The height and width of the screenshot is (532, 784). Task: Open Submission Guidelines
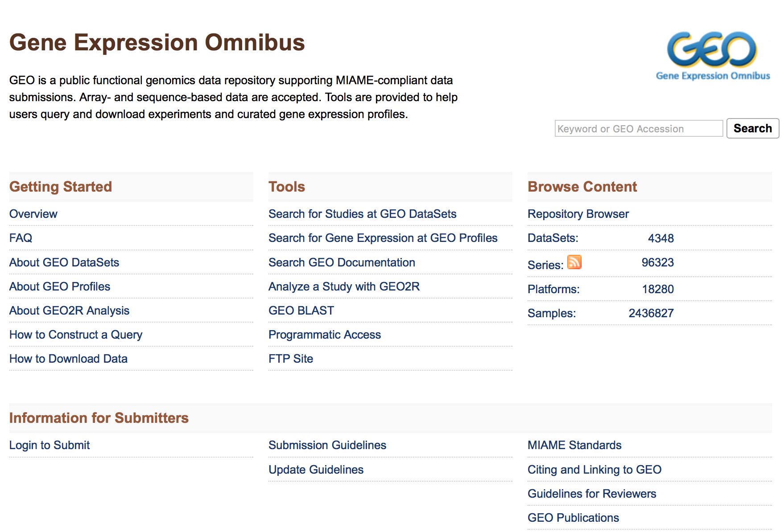(327, 445)
